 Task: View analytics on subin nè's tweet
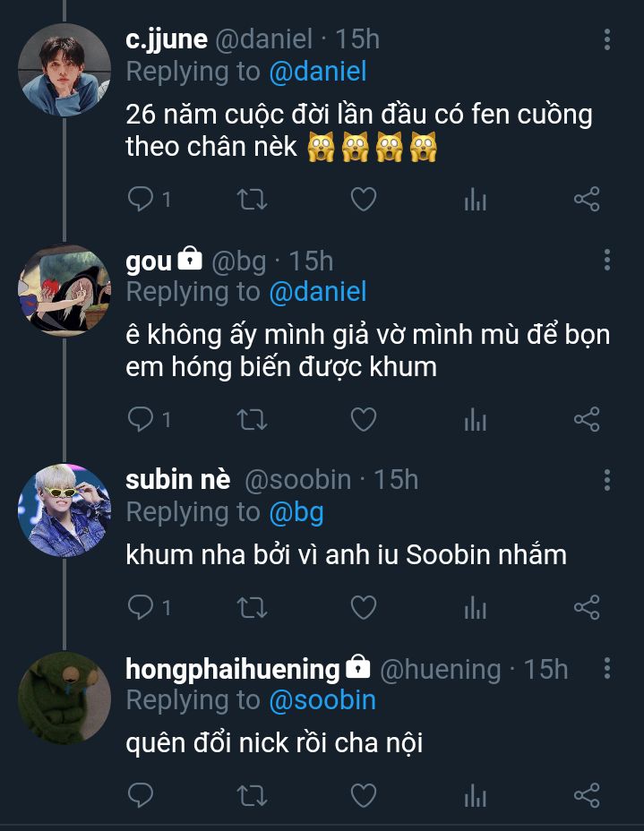475,608
